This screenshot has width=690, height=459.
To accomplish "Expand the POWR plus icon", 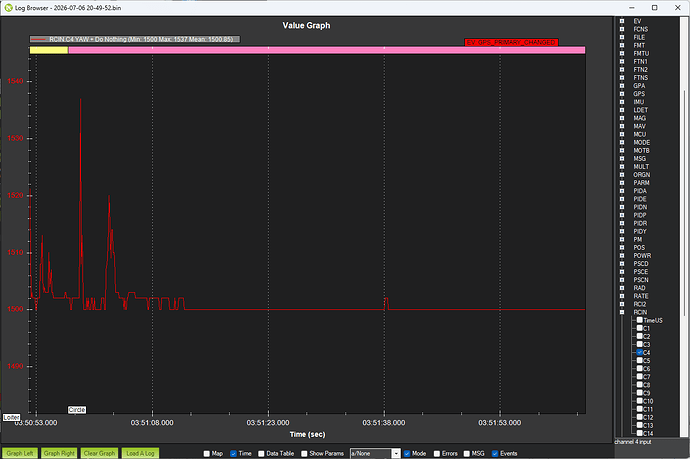I will pyautogui.click(x=622, y=255).
